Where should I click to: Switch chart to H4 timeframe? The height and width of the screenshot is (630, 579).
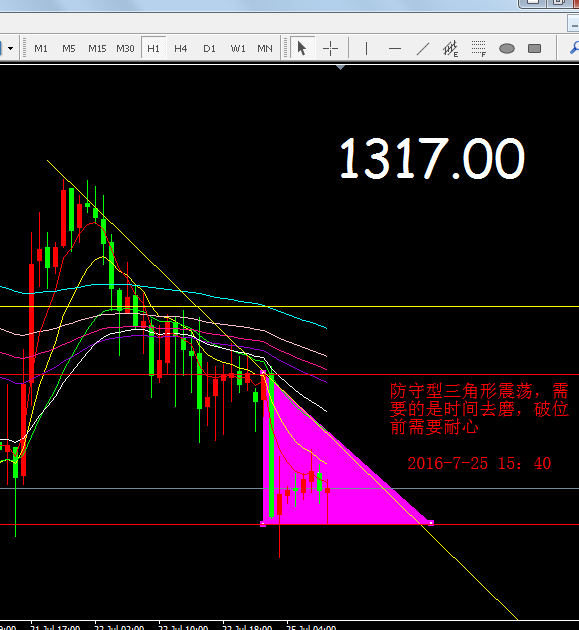[180, 48]
